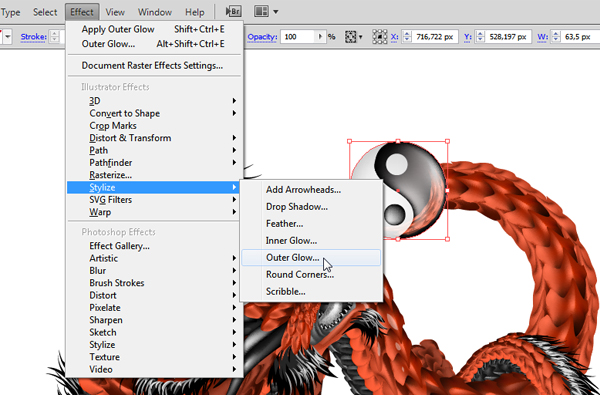The height and width of the screenshot is (395, 600).
Task: Click the X coordinate label link
Action: click(395, 37)
